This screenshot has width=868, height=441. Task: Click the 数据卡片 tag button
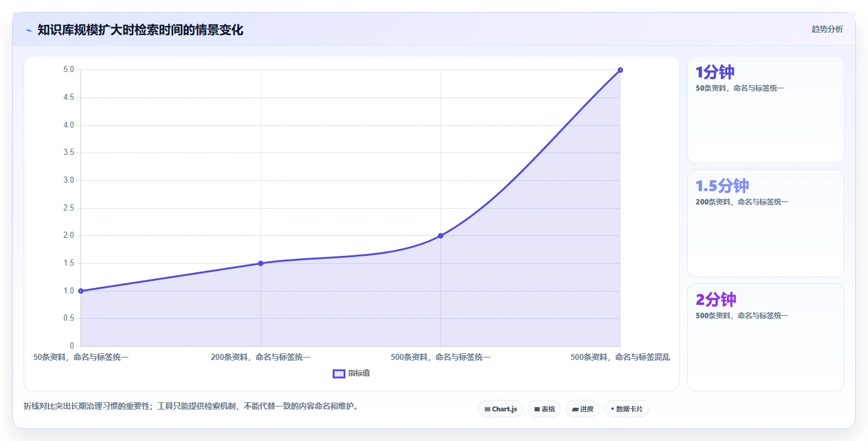click(627, 409)
